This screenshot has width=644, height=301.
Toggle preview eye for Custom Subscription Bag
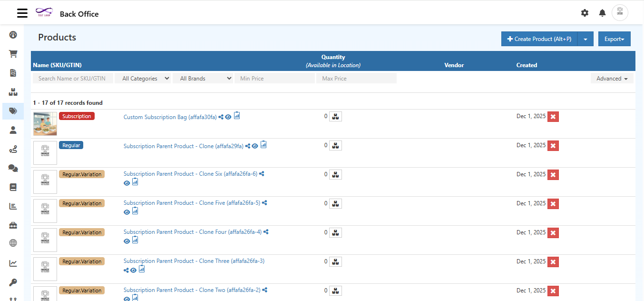pos(228,117)
